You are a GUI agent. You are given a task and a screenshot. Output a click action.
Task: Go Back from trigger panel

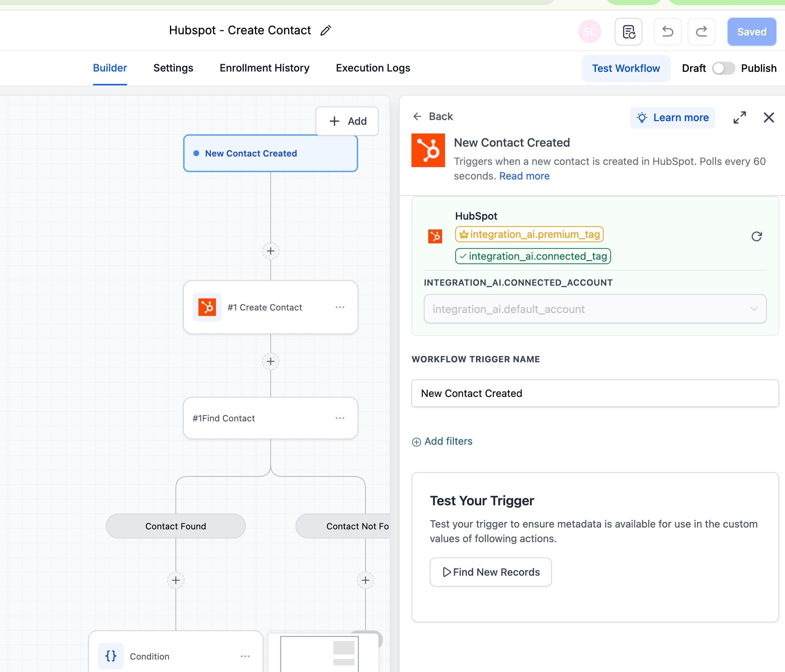click(433, 117)
